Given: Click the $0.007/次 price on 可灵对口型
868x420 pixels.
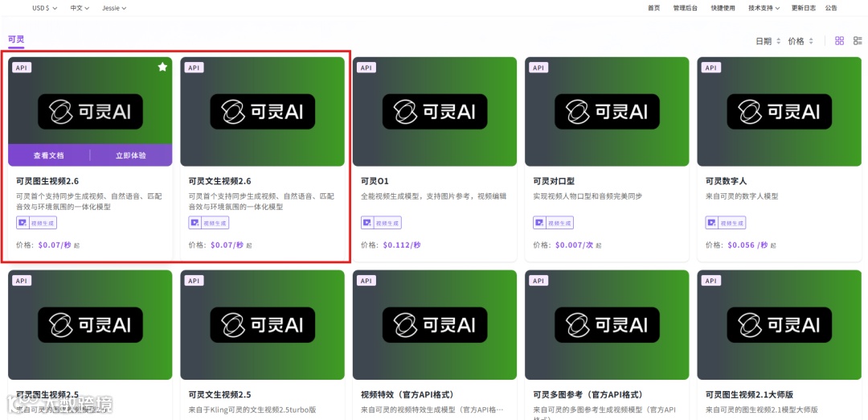Looking at the screenshot, I should point(574,245).
